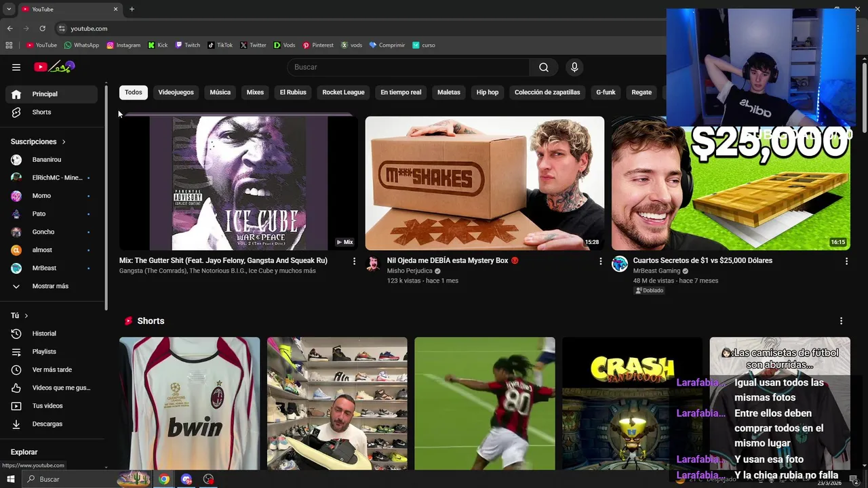Open the M***SHAKES box thumbnail
Screen dimensions: 868x488
(x=485, y=183)
